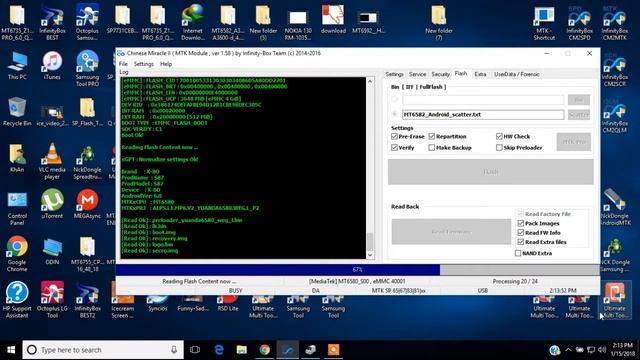Open Microsoft Edge from the taskbar
640x360 pixels.
tap(219, 350)
